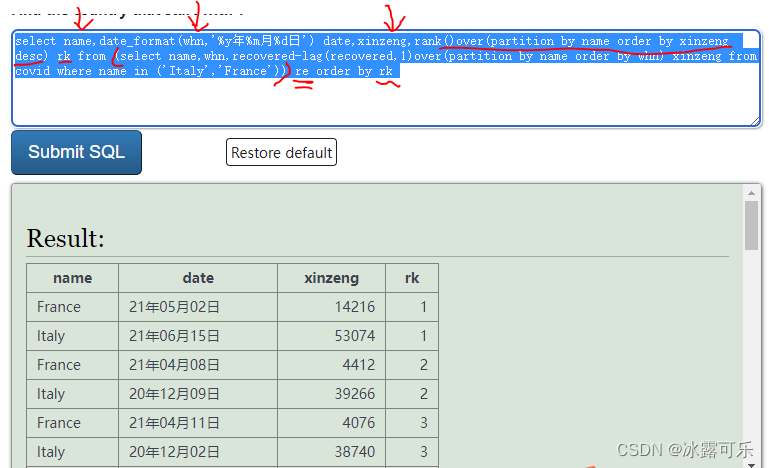The width and height of the screenshot is (769, 468).
Task: Click inside the SQL query text area
Action: [386, 78]
